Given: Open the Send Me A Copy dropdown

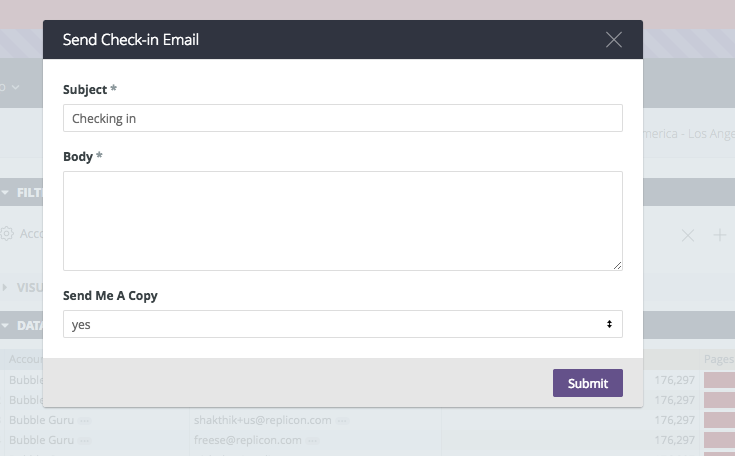Looking at the screenshot, I should click(x=343, y=324).
